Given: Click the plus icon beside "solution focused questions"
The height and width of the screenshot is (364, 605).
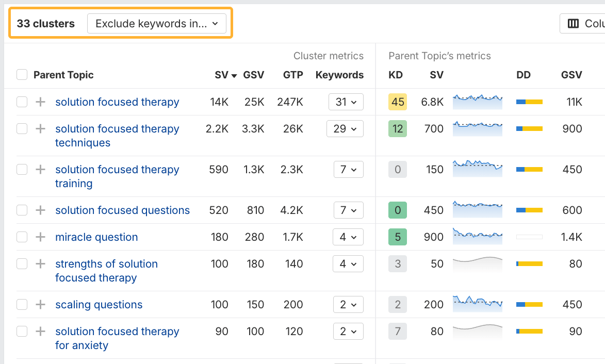Looking at the screenshot, I should (x=40, y=210).
